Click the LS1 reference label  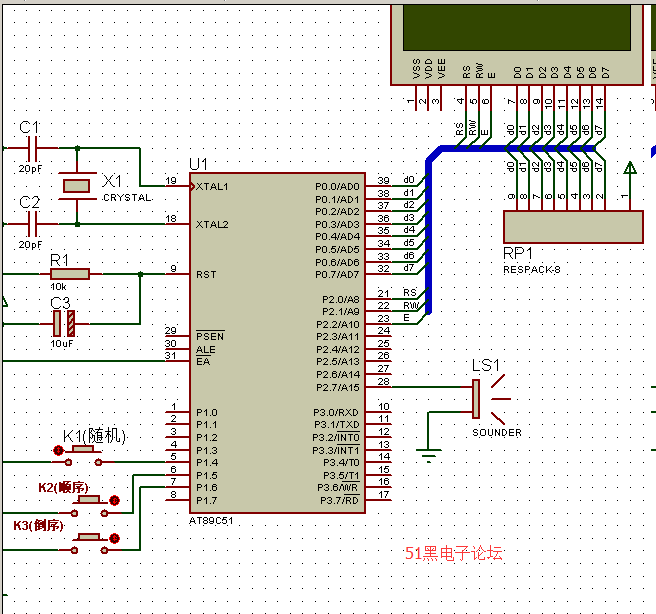click(486, 365)
